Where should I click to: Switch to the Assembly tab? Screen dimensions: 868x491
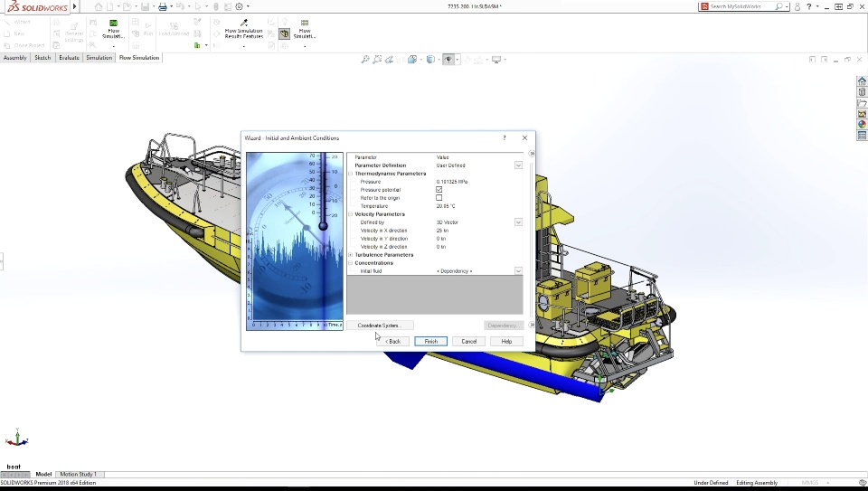[x=15, y=58]
